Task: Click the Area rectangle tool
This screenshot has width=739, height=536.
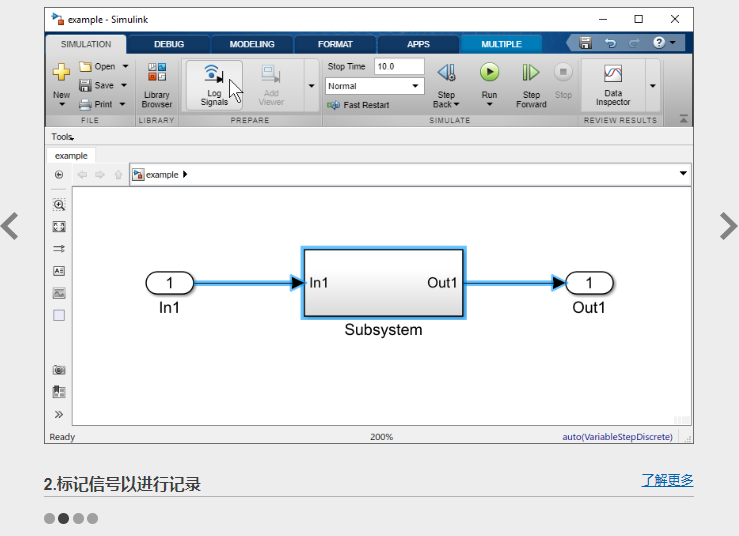Action: click(x=59, y=315)
